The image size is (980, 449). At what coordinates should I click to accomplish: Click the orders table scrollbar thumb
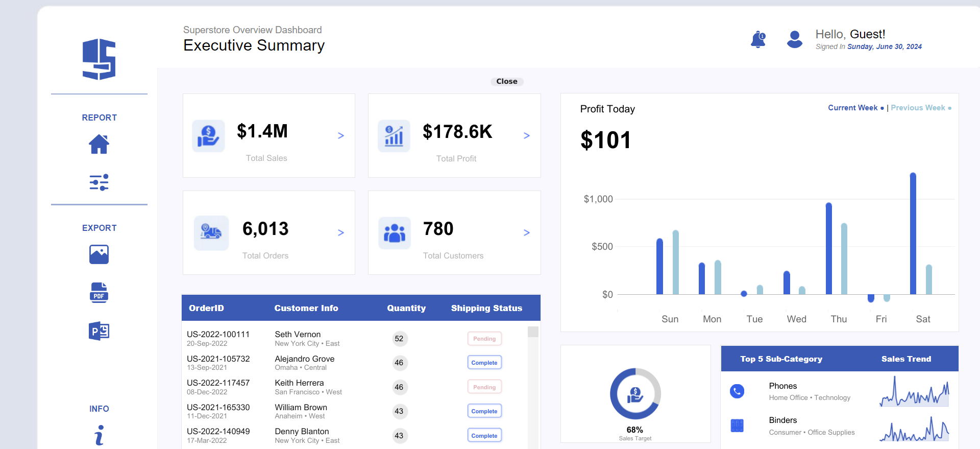(533, 332)
